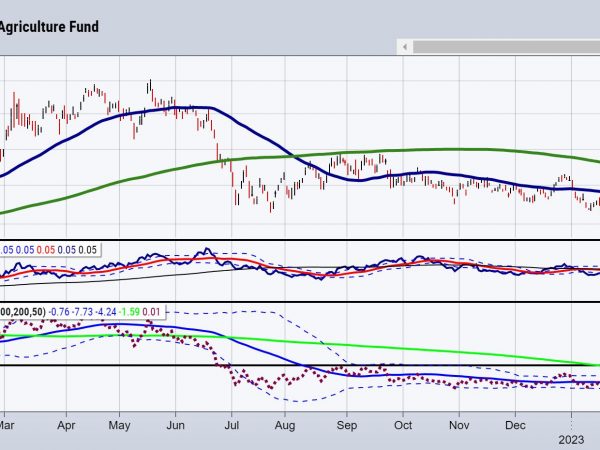Screen dimensions: 600x450
Task: Click the 2023 year label
Action: [x=571, y=440]
